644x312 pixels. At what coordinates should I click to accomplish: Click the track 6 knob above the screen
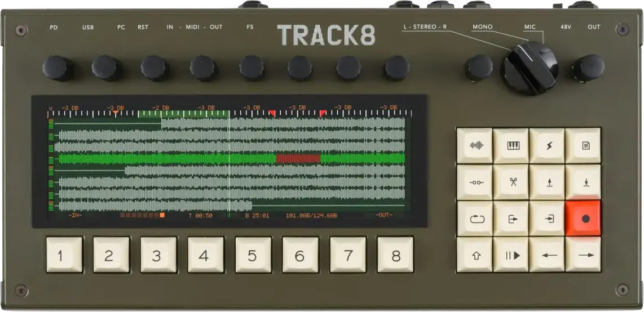tap(300, 68)
